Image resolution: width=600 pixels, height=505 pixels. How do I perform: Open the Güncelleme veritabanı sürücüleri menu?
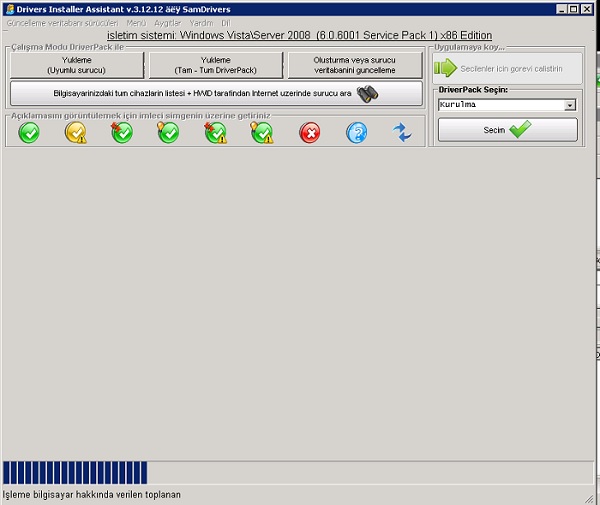[62, 23]
